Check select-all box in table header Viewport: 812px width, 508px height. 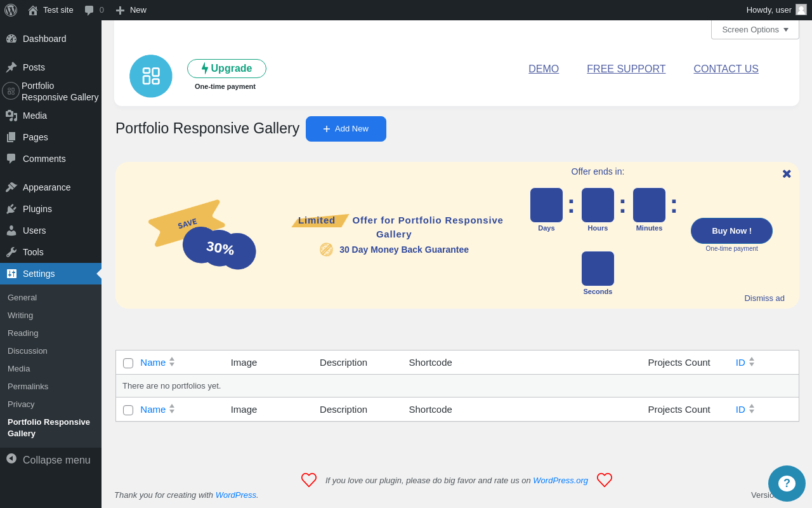(x=128, y=363)
